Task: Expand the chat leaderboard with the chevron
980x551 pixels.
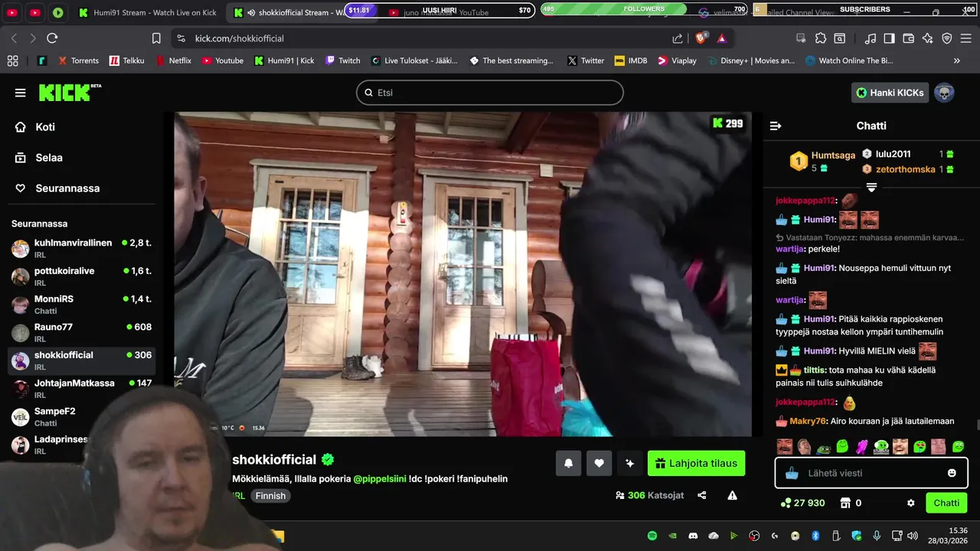Action: pyautogui.click(x=871, y=187)
